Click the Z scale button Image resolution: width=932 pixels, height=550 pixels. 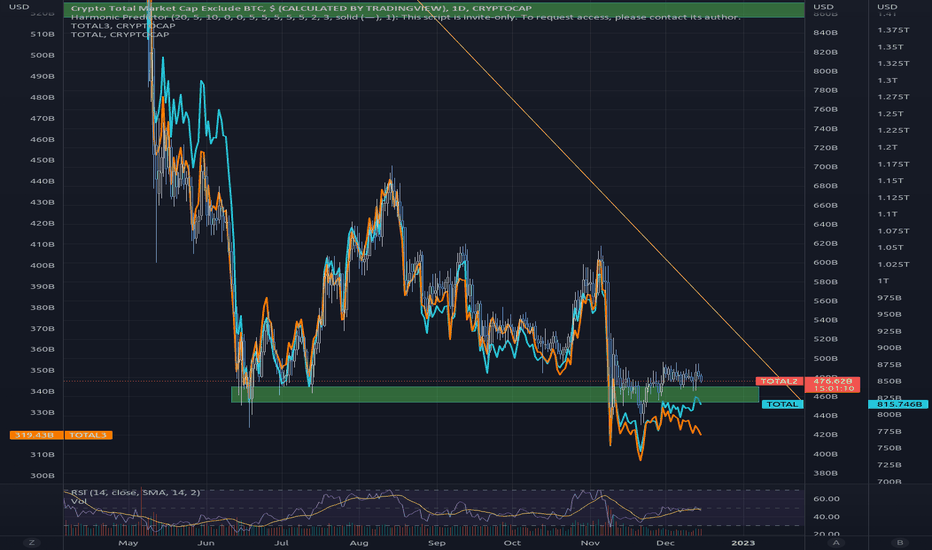(x=32, y=542)
